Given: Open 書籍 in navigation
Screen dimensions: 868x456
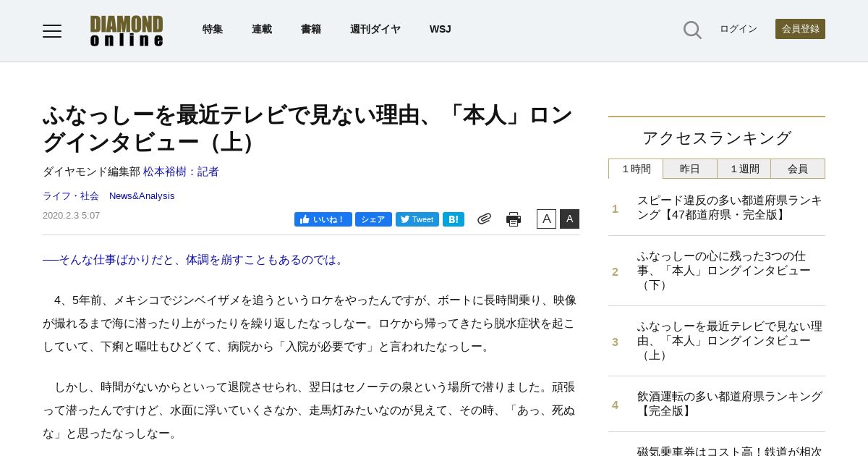Looking at the screenshot, I should (311, 29).
